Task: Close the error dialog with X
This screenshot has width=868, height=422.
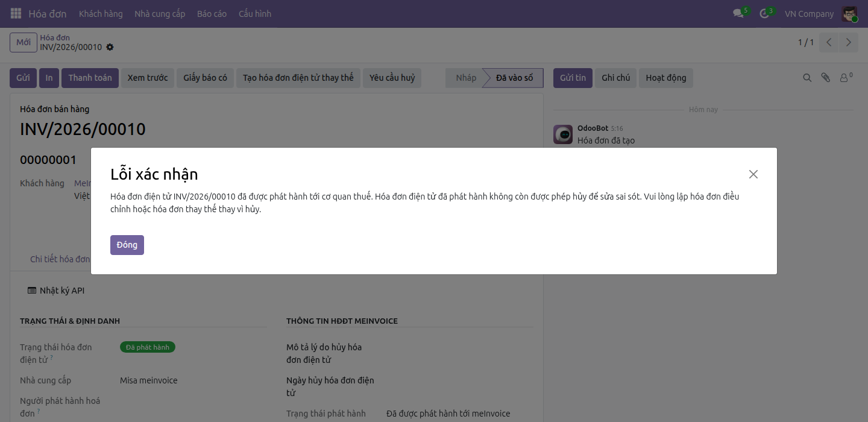Action: tap(753, 174)
